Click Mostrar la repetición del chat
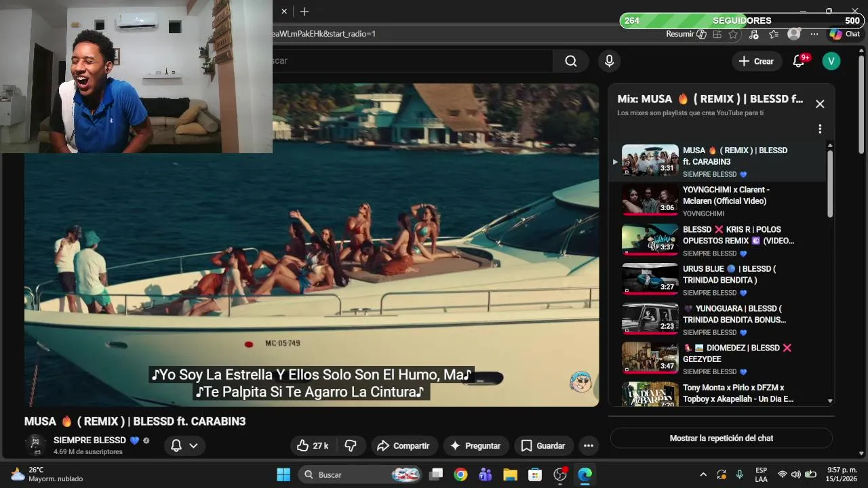Viewport: 868px width, 488px height. pyautogui.click(x=722, y=438)
